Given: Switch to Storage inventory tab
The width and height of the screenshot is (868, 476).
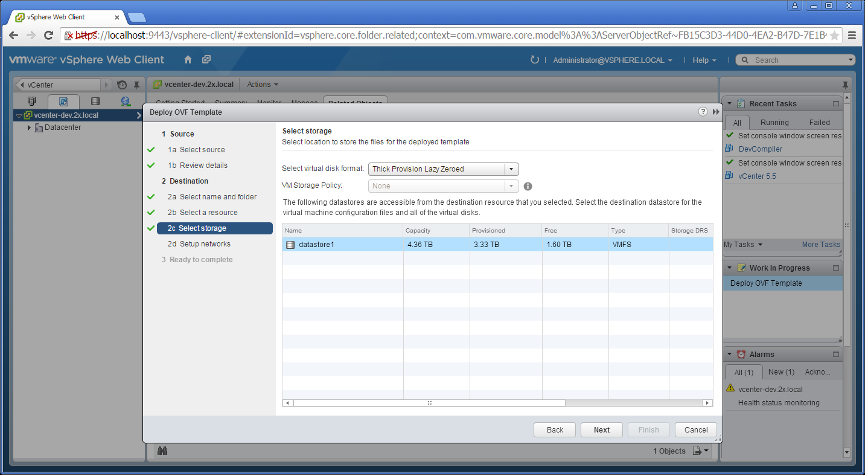Looking at the screenshot, I should coord(95,101).
